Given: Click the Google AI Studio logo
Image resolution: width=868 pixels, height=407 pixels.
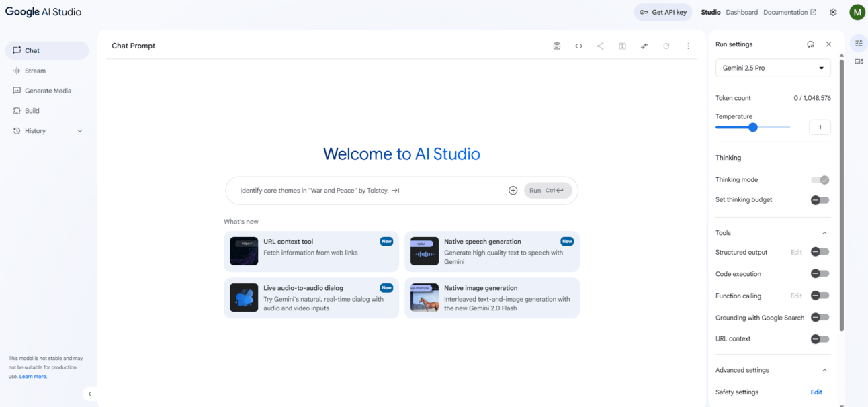Looking at the screenshot, I should 44,12.
